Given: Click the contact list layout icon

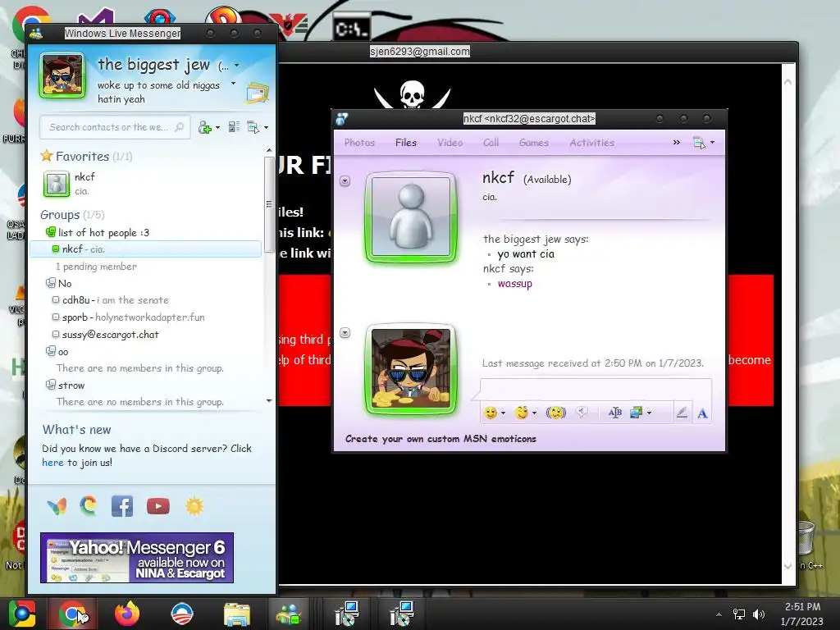Looking at the screenshot, I should click(234, 127).
